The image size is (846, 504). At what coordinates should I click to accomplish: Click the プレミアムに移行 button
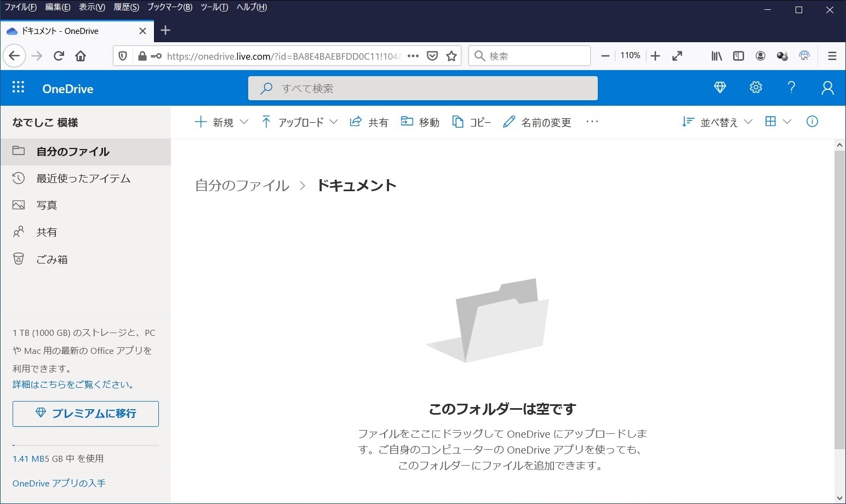85,414
